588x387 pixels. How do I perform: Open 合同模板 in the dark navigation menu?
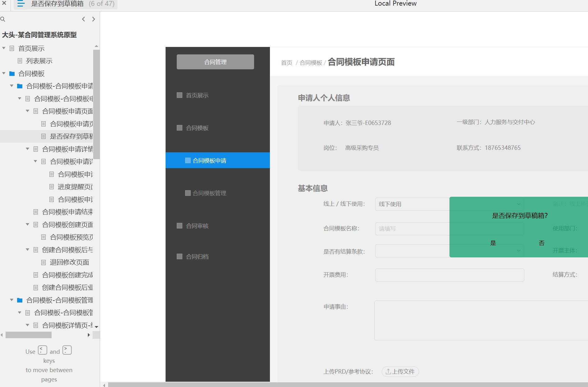coord(197,128)
